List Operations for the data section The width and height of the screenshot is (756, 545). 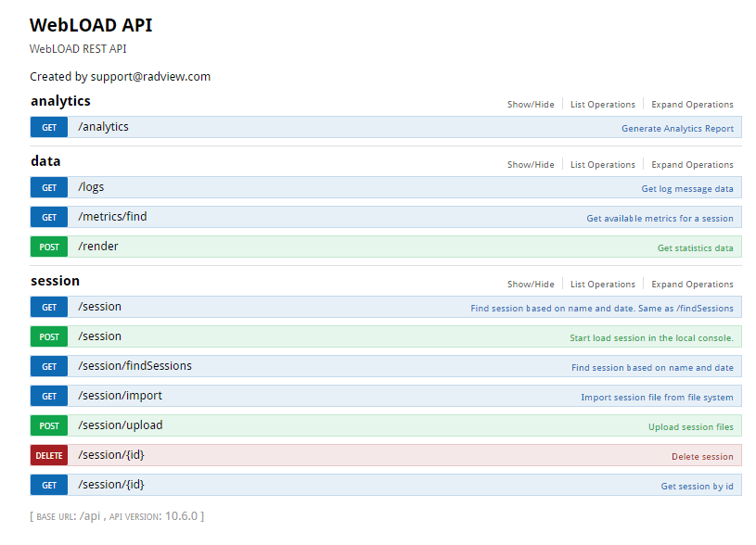coord(603,165)
